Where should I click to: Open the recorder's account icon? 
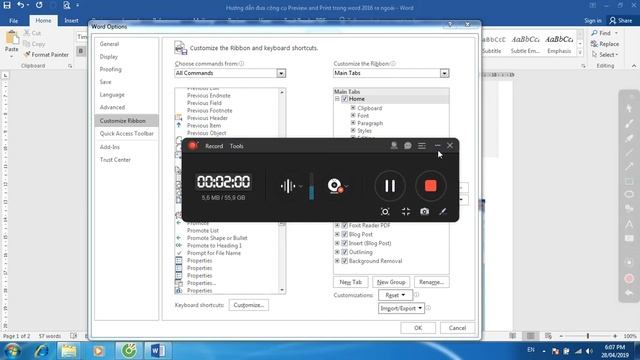[394, 146]
